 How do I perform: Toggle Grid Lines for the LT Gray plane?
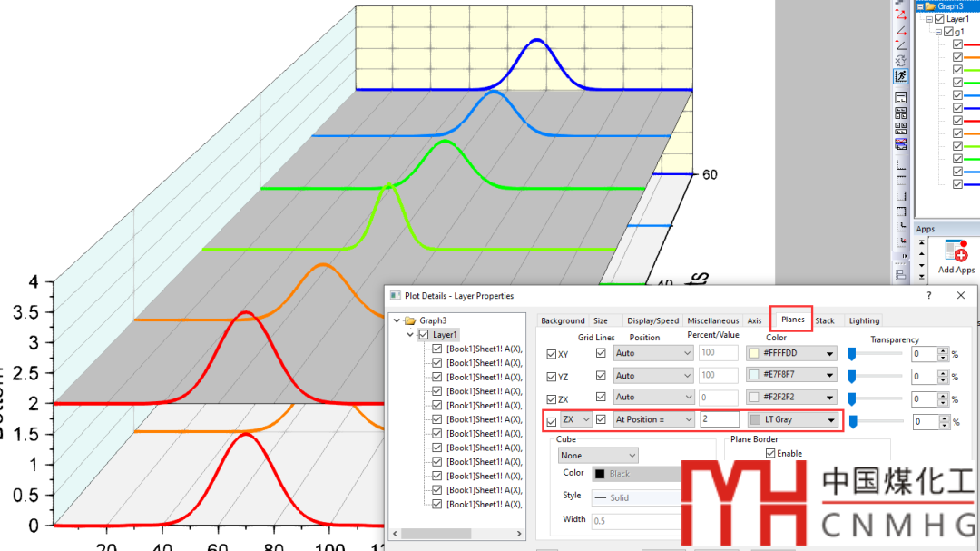click(601, 419)
